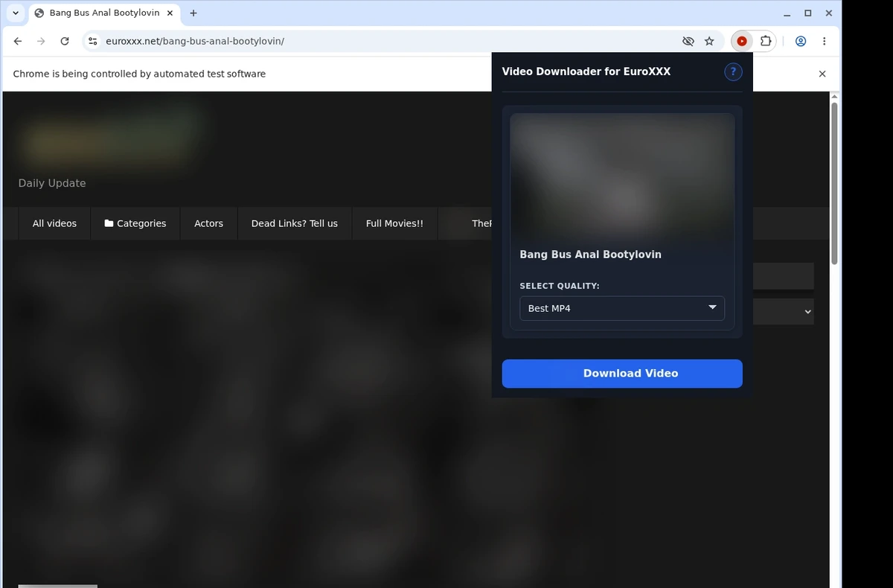Open the Actors menu item
Screen dimensions: 893x588
pyautogui.click(x=208, y=223)
